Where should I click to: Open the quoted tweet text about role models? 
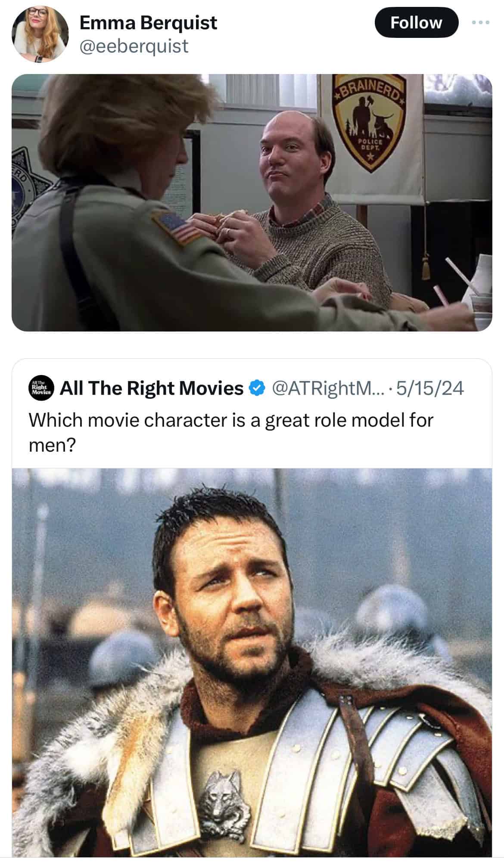(x=231, y=433)
